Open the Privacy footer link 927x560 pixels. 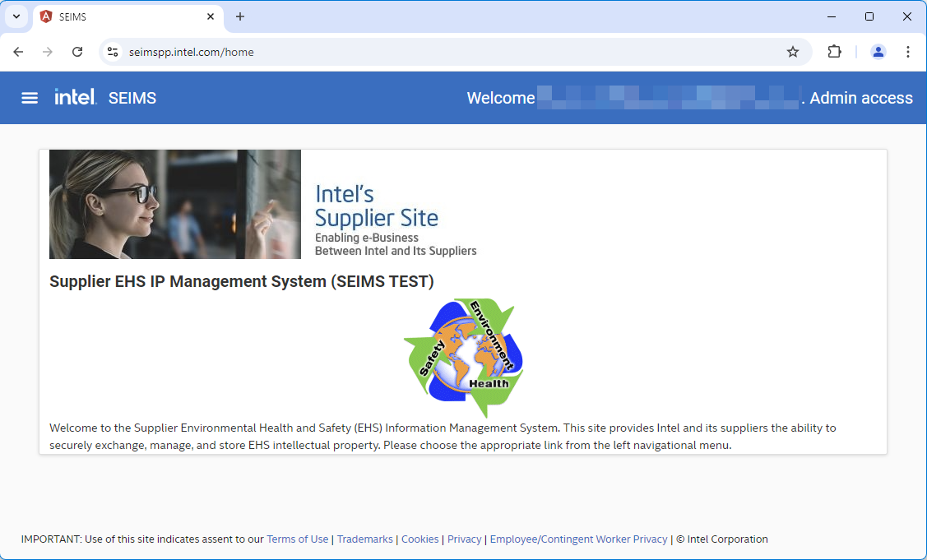[x=465, y=539]
